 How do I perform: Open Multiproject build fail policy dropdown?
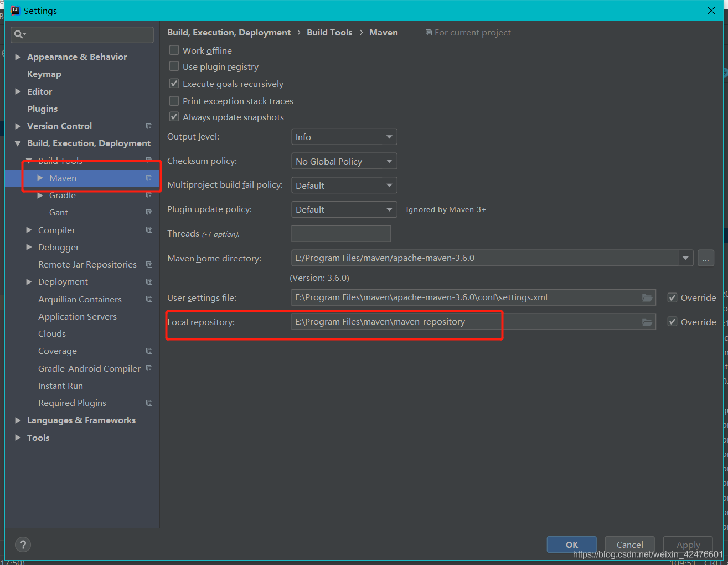[344, 186]
